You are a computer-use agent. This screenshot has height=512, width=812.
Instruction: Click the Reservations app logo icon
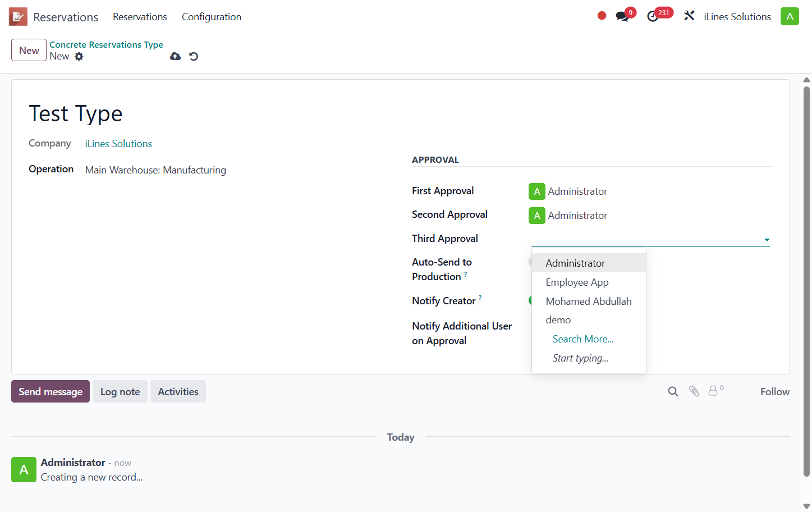click(18, 17)
